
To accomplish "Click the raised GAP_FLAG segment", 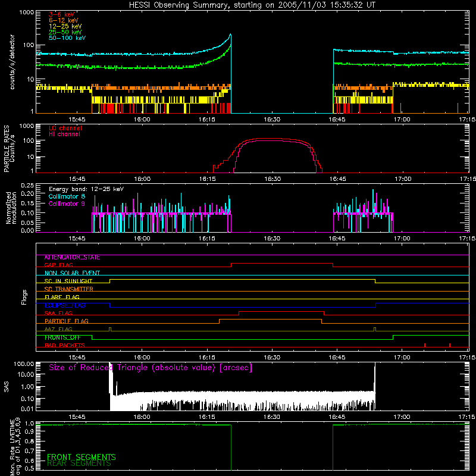I will pos(282,263).
